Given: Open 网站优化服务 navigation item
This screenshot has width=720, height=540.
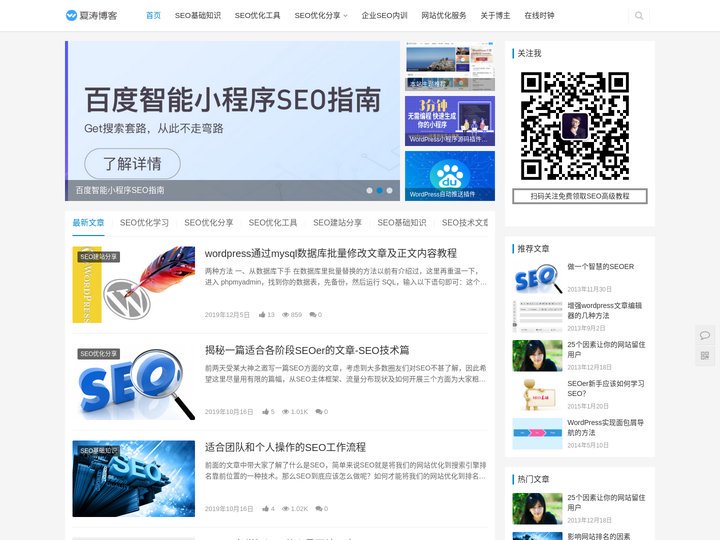Looking at the screenshot, I should [444, 16].
